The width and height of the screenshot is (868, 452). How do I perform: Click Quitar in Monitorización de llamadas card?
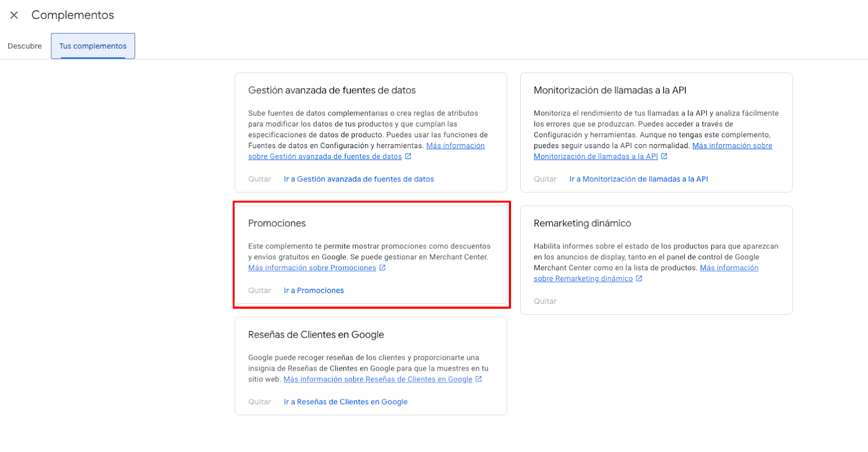tap(545, 179)
